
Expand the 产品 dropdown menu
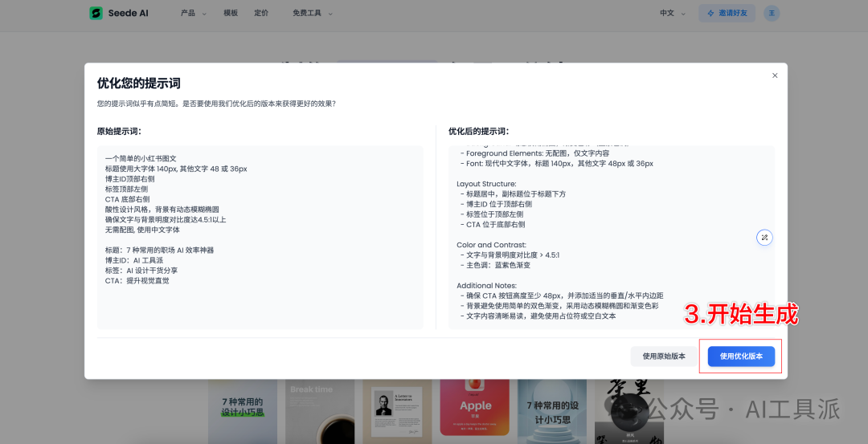(x=193, y=14)
